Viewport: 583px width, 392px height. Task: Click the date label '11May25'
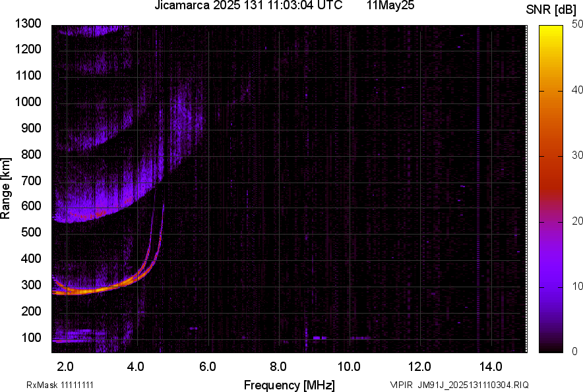point(390,5)
